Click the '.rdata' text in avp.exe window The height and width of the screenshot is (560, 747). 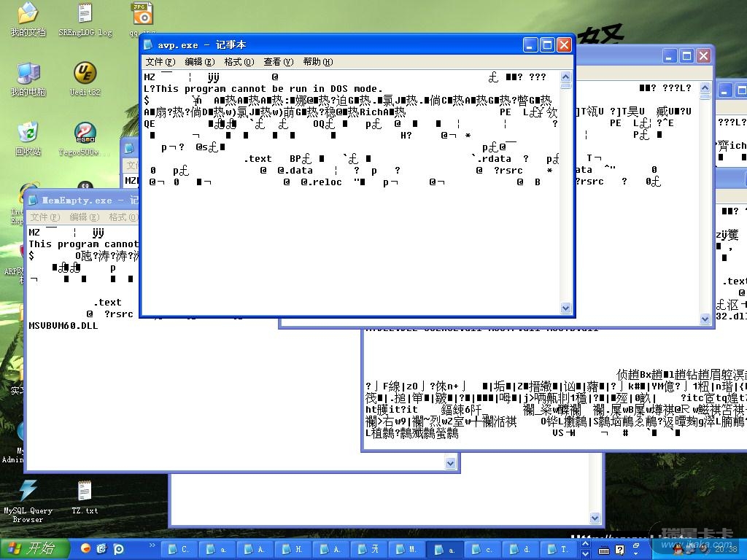coord(494,158)
